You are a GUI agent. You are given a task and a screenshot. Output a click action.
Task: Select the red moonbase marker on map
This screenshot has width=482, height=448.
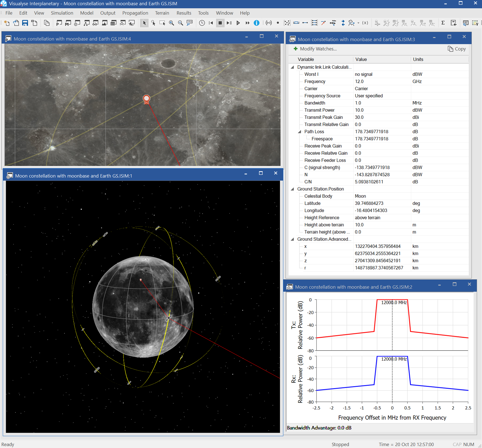(146, 99)
